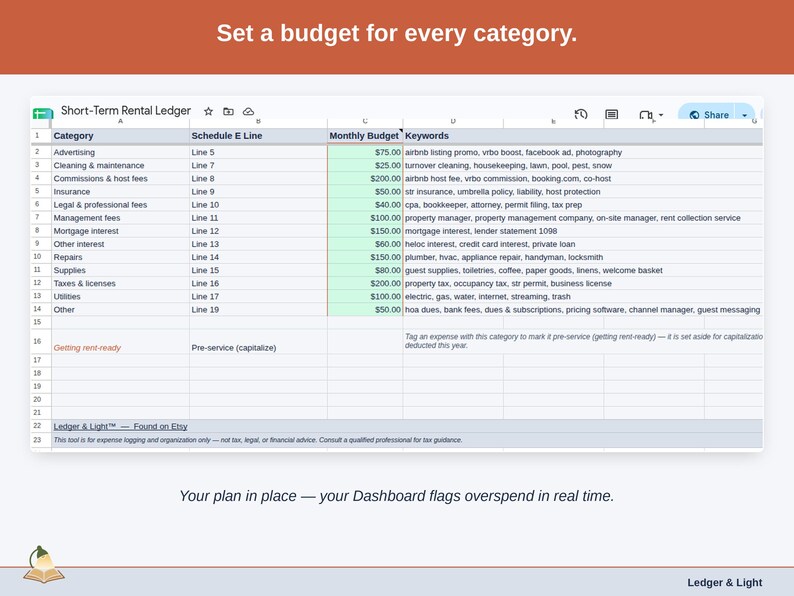Click the Google Sheets logo icon
This screenshot has width=794, height=596.
click(43, 113)
